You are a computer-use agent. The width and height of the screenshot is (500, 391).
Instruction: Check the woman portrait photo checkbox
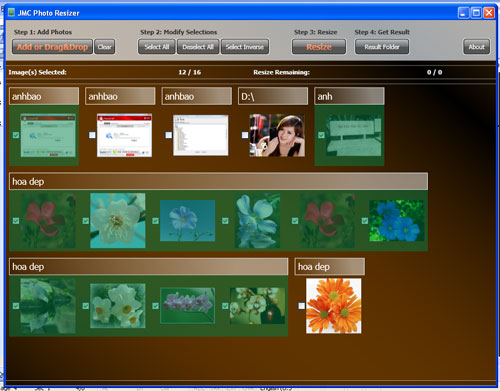point(245,135)
